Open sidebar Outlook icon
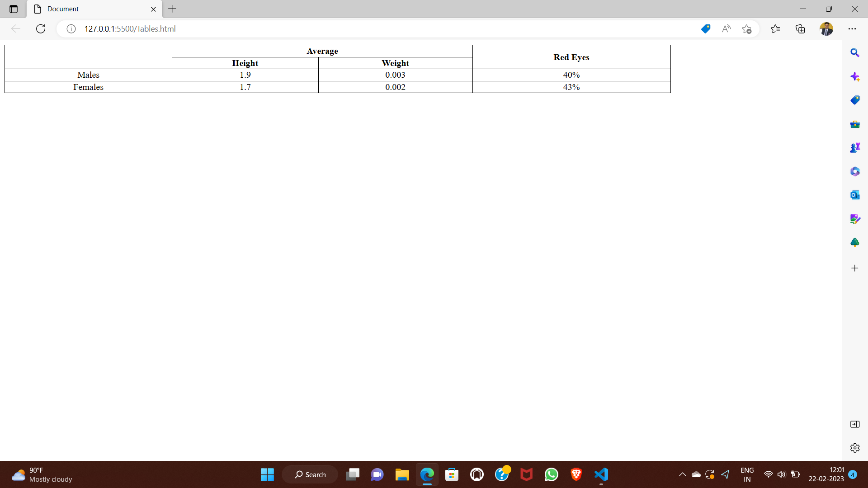Viewport: 868px width, 488px height. pos(855,195)
